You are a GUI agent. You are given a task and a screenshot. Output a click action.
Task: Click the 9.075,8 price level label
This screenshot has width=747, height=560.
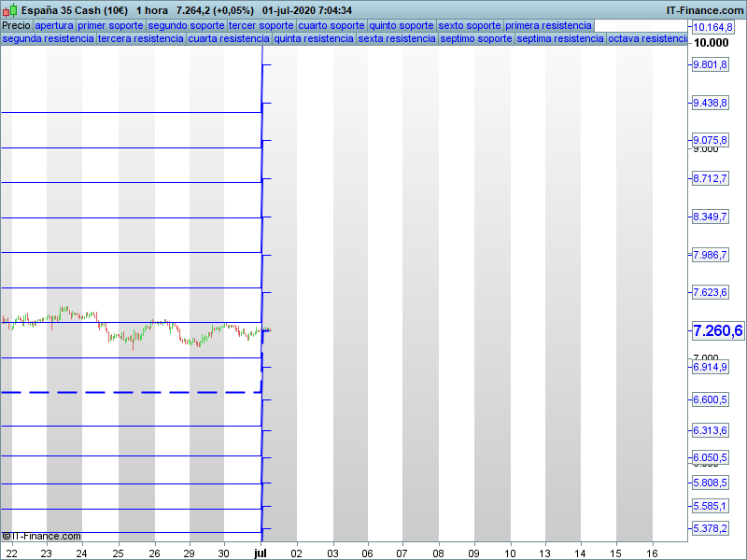(x=711, y=140)
